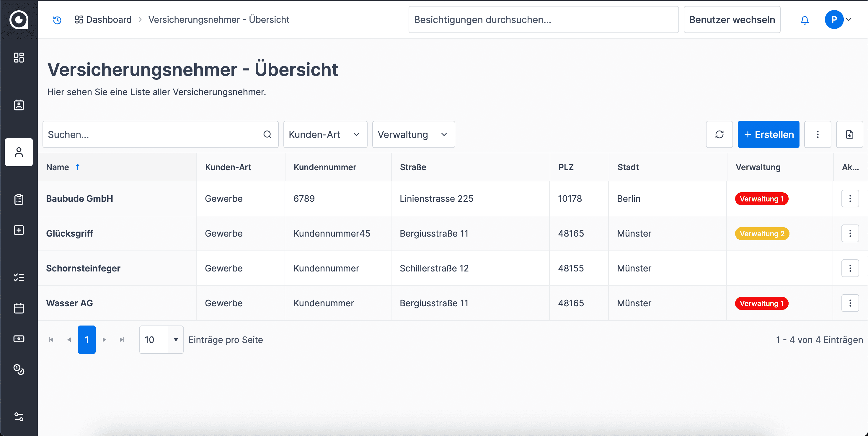This screenshot has height=436, width=868.
Task: Expand the Verwaltung filter dropdown
Action: (413, 134)
